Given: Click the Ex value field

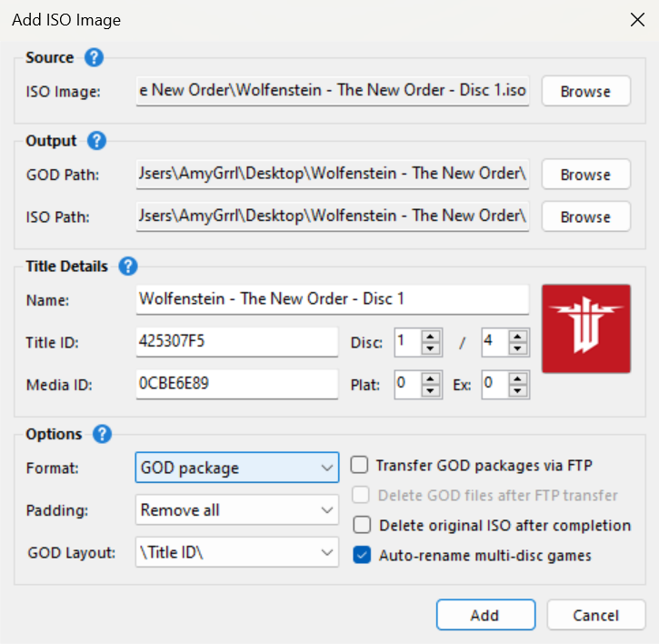Looking at the screenshot, I should pos(495,384).
